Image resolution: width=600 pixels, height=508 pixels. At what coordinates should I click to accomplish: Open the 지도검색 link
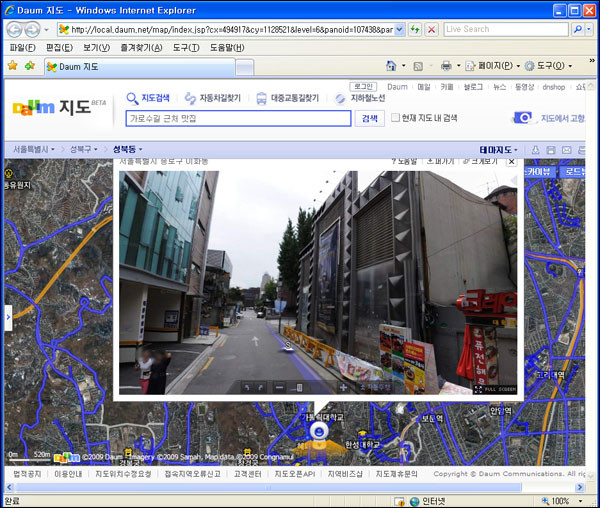155,98
